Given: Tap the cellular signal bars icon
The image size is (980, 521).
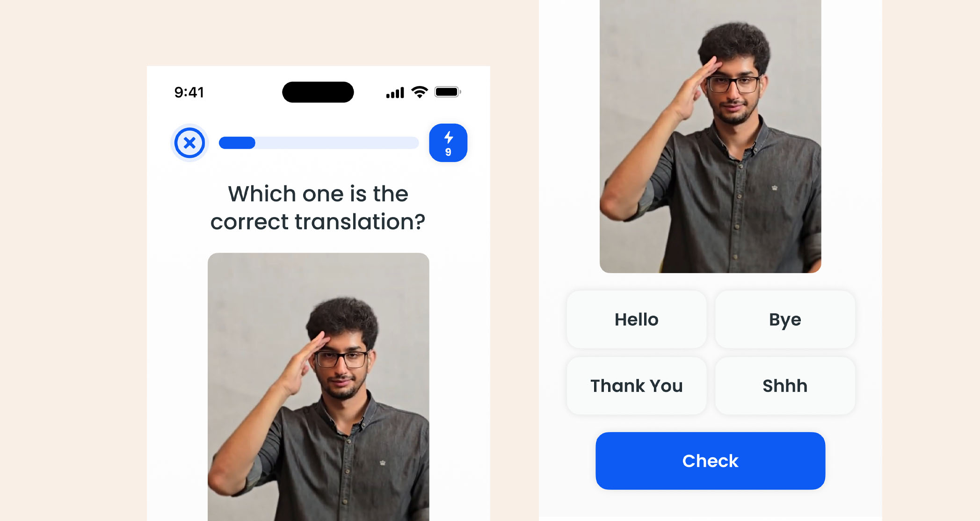Looking at the screenshot, I should point(395,93).
